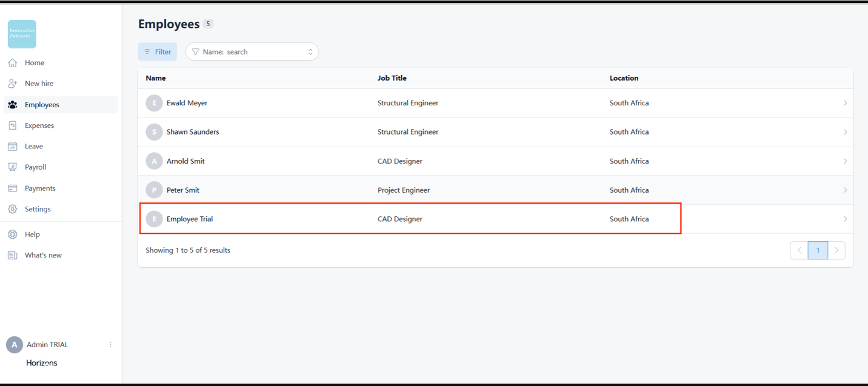Expand Peter Smit's row arrow

point(845,190)
